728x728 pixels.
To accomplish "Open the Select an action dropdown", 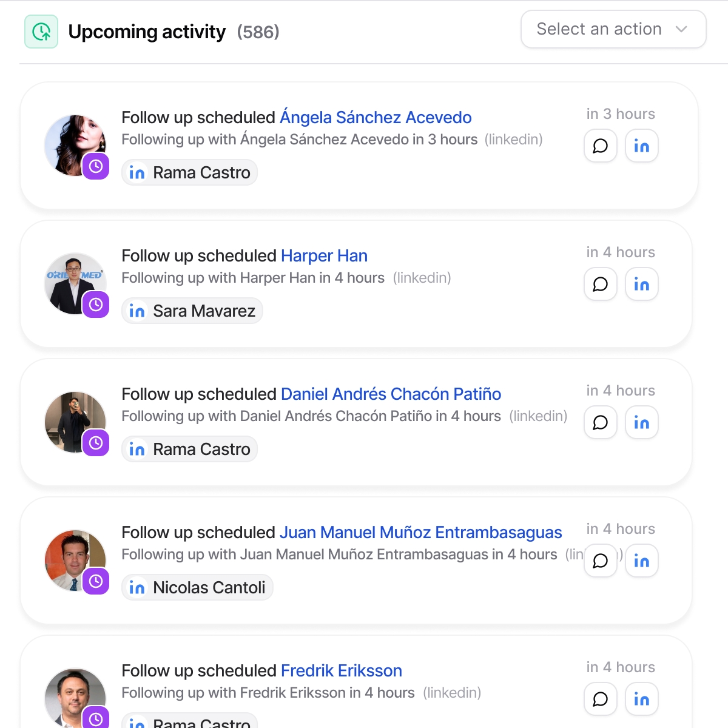I will click(x=613, y=29).
